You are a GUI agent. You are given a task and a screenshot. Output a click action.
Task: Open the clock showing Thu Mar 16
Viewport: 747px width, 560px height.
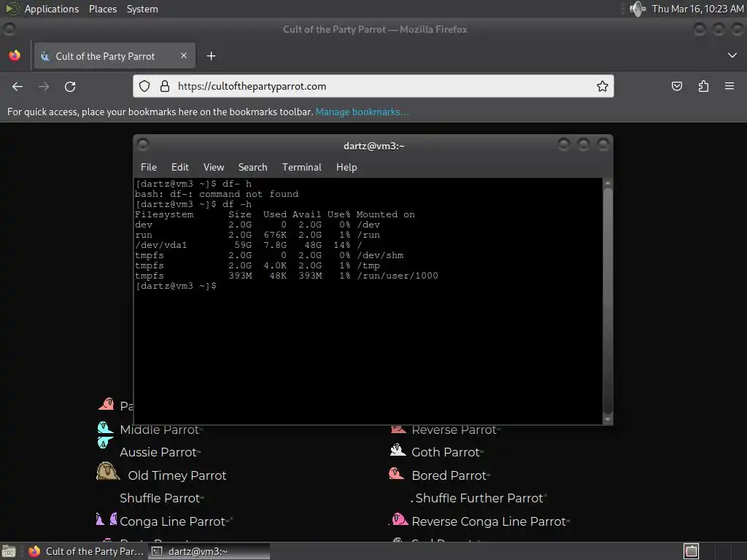click(x=697, y=9)
